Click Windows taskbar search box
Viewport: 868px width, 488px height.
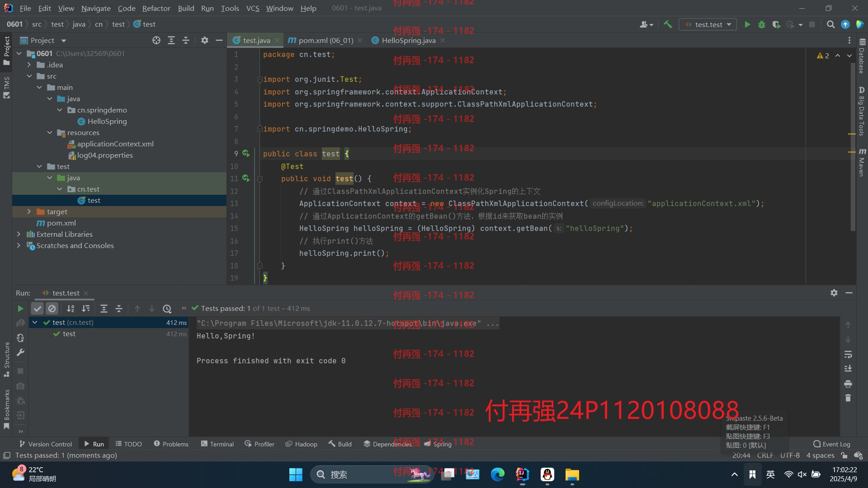(x=372, y=474)
